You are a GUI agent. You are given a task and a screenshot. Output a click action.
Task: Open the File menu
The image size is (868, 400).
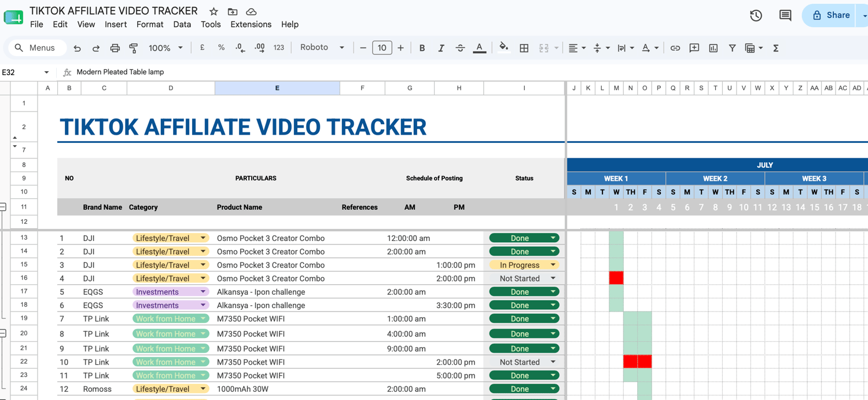click(36, 24)
